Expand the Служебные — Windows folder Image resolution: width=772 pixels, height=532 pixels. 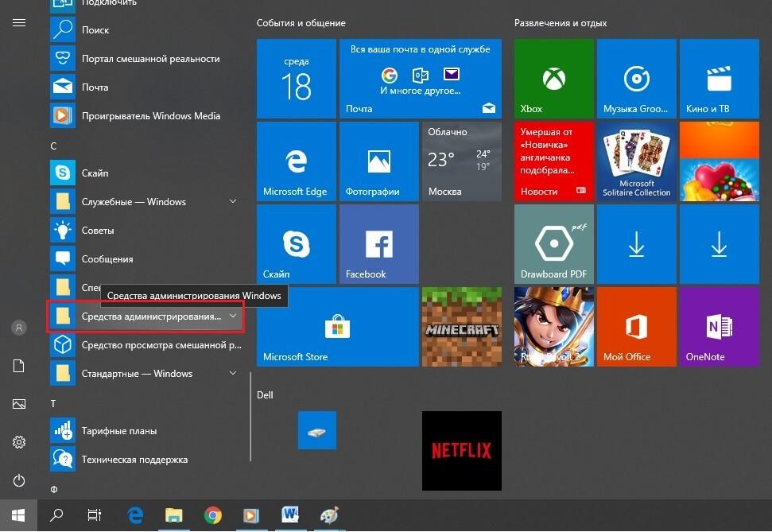pos(145,201)
